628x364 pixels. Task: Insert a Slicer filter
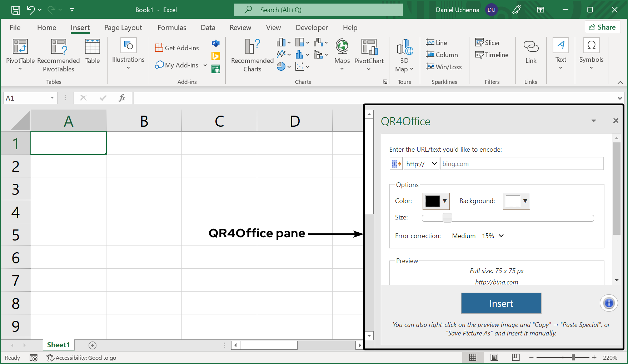(x=488, y=43)
